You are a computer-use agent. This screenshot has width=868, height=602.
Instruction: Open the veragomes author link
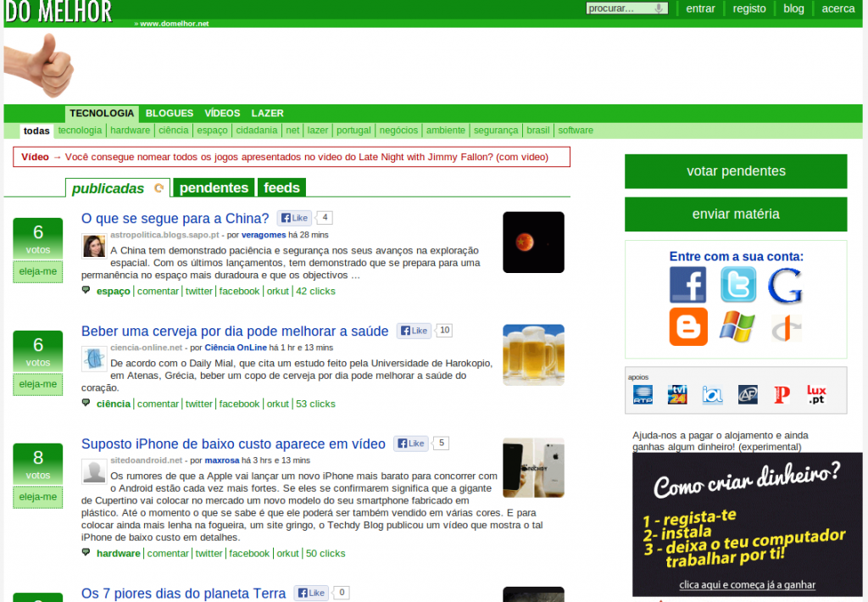(264, 235)
